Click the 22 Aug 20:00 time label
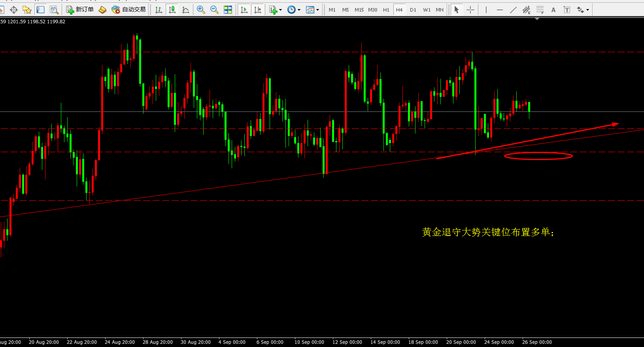 [82, 342]
